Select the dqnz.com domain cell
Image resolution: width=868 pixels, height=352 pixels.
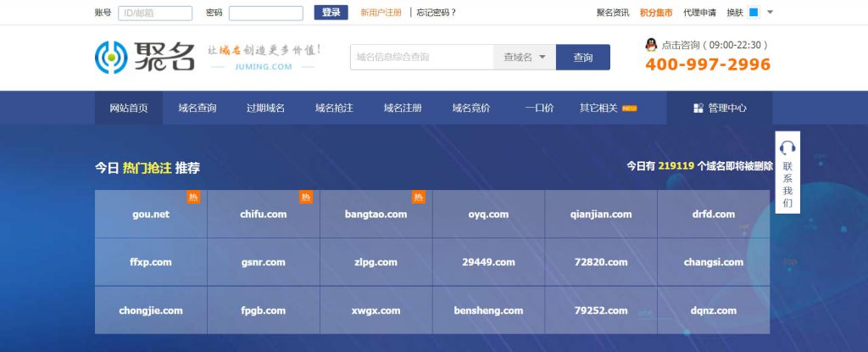[x=714, y=310]
